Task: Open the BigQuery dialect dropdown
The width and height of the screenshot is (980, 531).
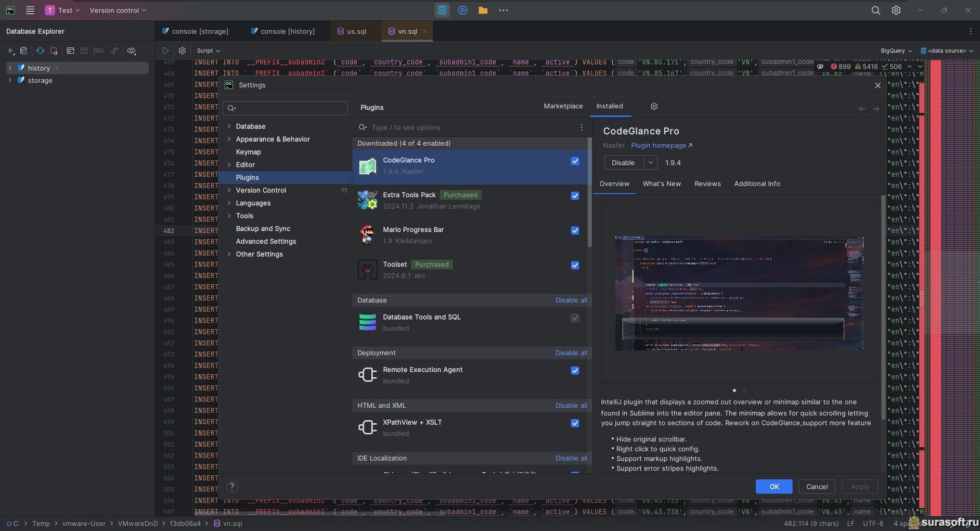Action: coord(896,50)
